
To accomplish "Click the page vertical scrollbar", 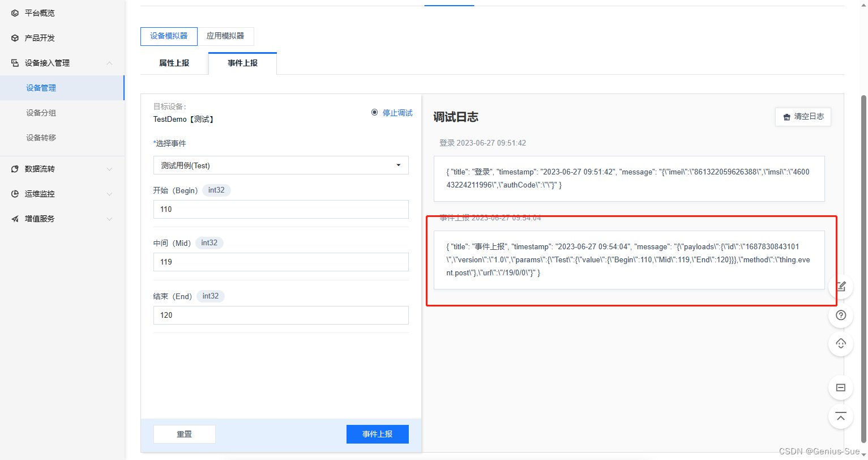I will click(x=863, y=268).
